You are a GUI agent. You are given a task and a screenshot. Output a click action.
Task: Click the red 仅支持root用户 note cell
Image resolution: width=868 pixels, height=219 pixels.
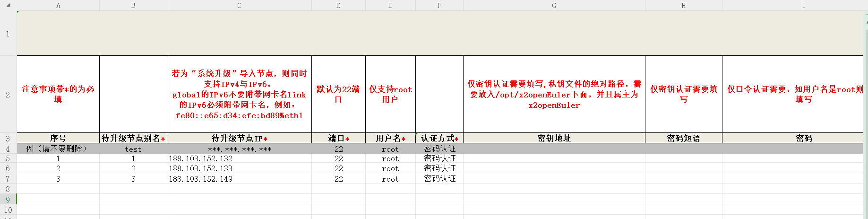tap(390, 94)
